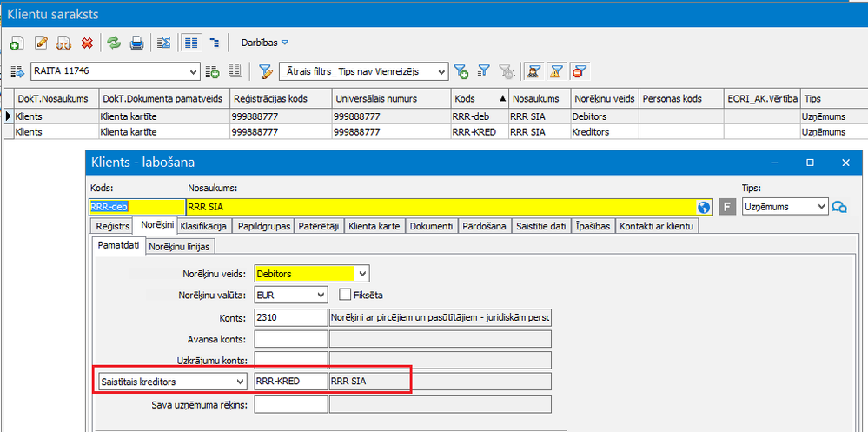Screen dimensions: 868x432
Task: Click the new record icon
Action: point(17,42)
